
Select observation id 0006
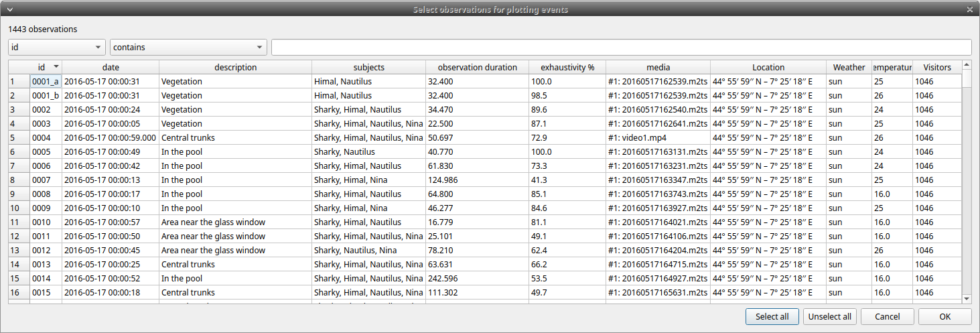pyautogui.click(x=46, y=165)
